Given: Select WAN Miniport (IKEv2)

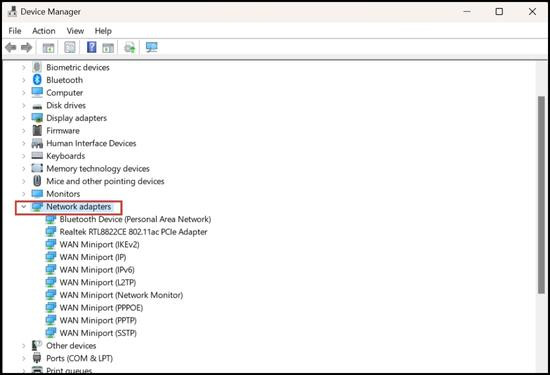Looking at the screenshot, I should pos(99,245).
